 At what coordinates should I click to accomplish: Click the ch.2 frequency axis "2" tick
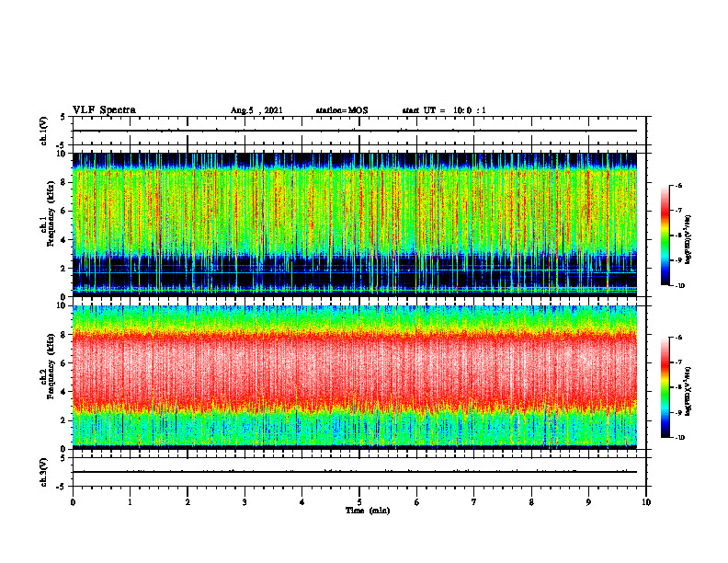click(x=64, y=420)
